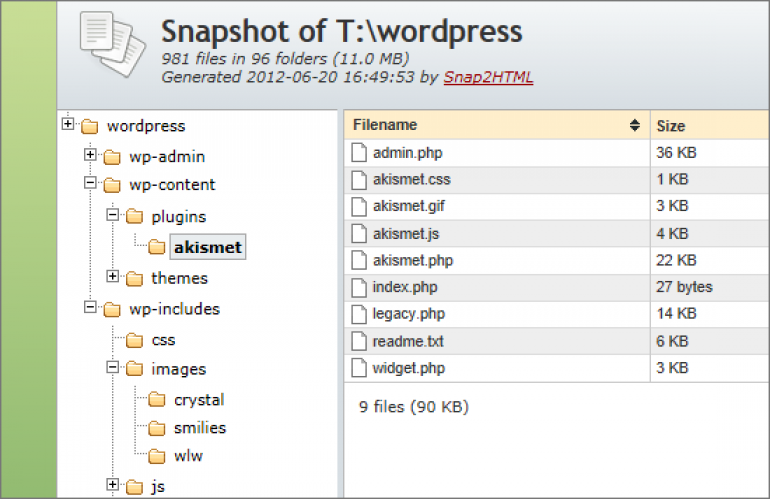Click the akismet.css file icon
The width and height of the screenshot is (770, 499).
359,180
